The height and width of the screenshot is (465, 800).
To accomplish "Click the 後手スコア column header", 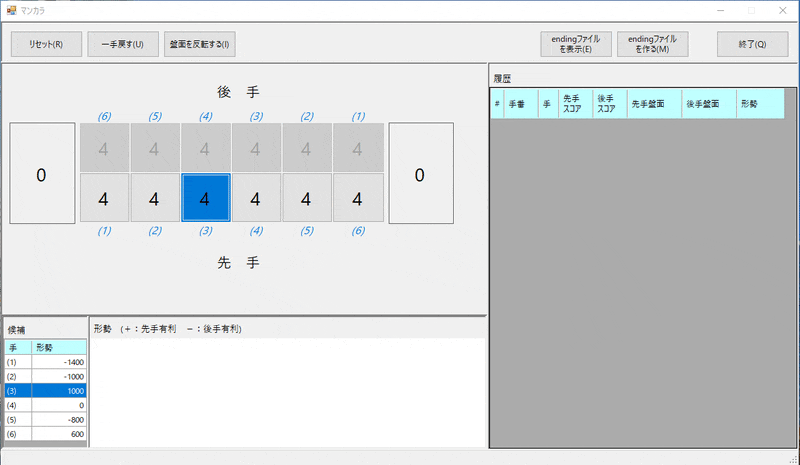I will click(x=610, y=104).
